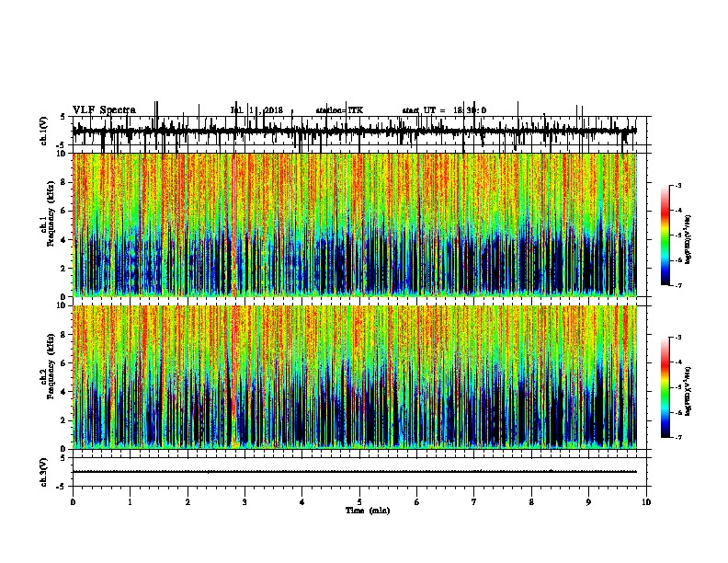This screenshot has width=728, height=563.
Task: Click the '-3' label on ch.2 color scale
Action: tap(677, 338)
